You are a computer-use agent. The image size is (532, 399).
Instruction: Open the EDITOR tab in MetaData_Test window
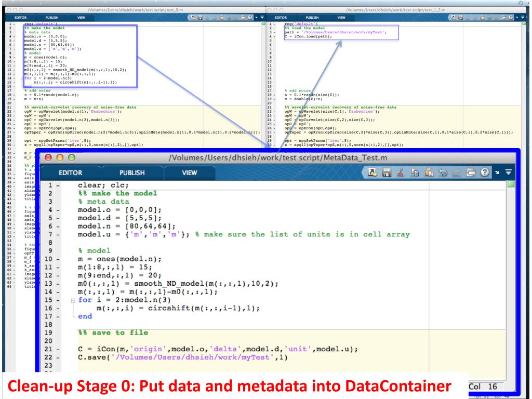tap(71, 172)
